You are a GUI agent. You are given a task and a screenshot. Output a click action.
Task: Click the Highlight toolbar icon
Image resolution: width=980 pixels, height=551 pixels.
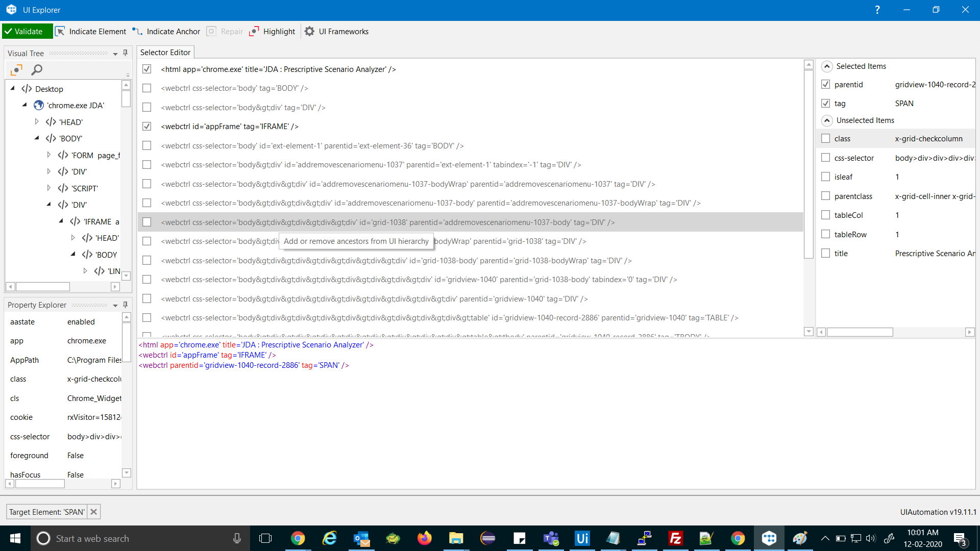pyautogui.click(x=254, y=32)
